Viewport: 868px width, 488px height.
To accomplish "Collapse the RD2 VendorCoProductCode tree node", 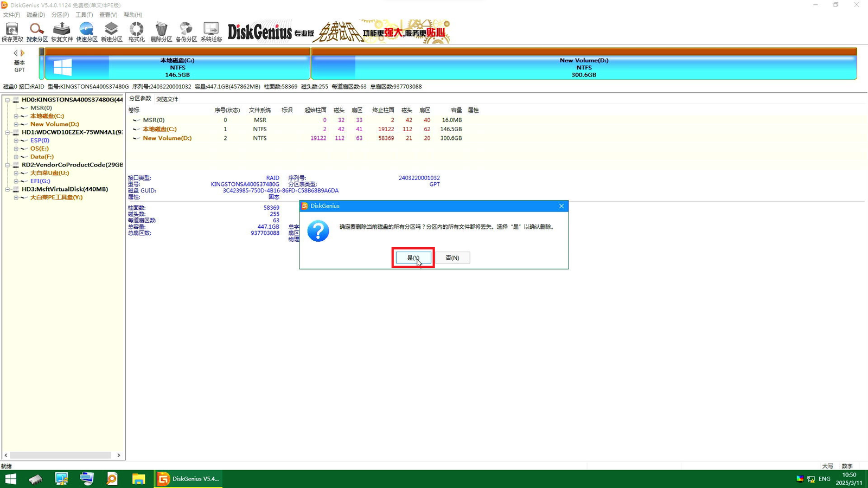I will pyautogui.click(x=8, y=165).
